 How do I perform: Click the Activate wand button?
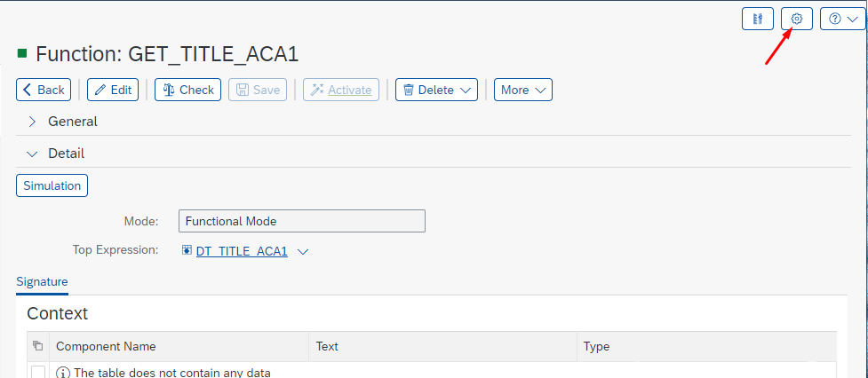[x=341, y=90]
